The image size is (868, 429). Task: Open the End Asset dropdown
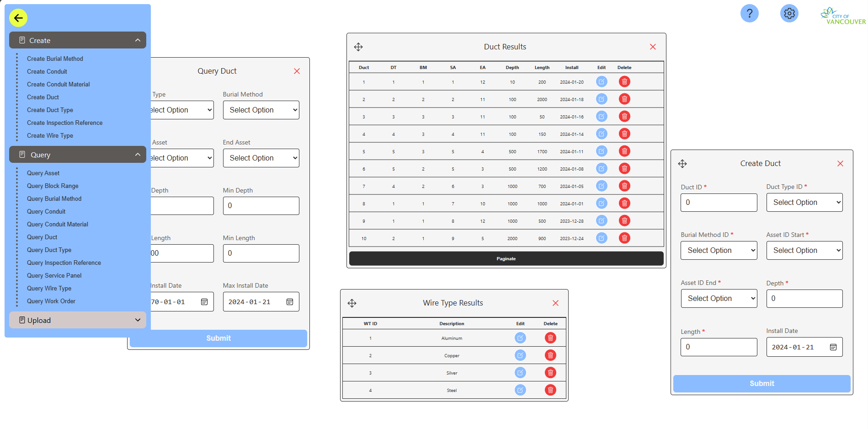tap(261, 158)
